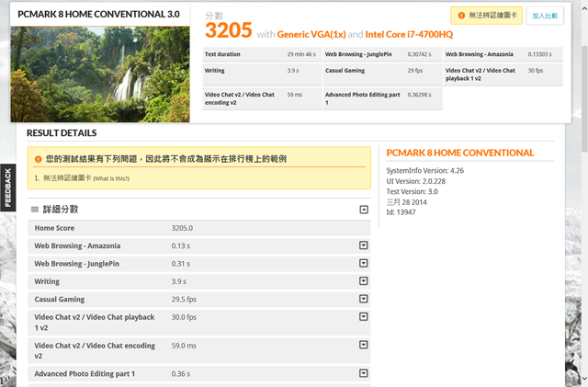The height and width of the screenshot is (387, 588).
Task: Click the date 三月 28 2014
Action: tap(406, 202)
